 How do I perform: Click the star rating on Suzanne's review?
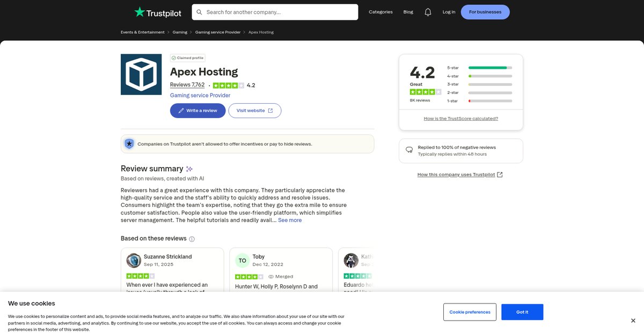coord(141,277)
